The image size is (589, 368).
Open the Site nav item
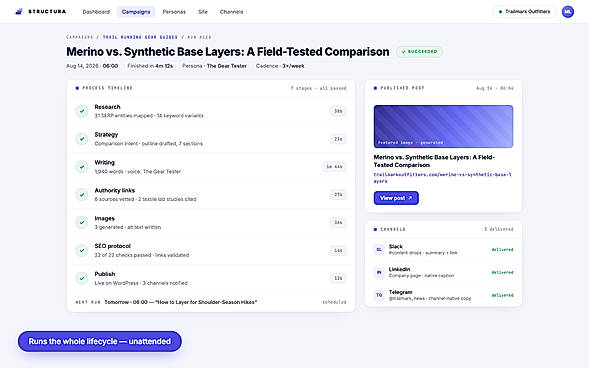(203, 12)
